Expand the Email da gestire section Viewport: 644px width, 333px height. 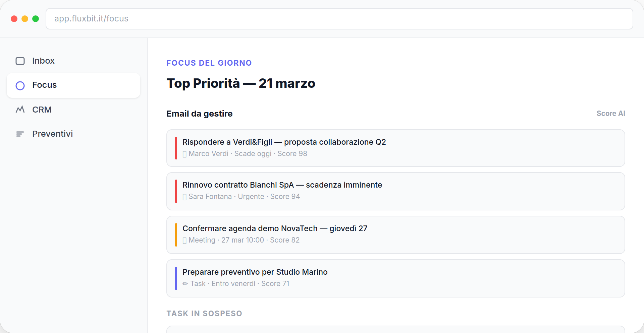click(x=199, y=114)
